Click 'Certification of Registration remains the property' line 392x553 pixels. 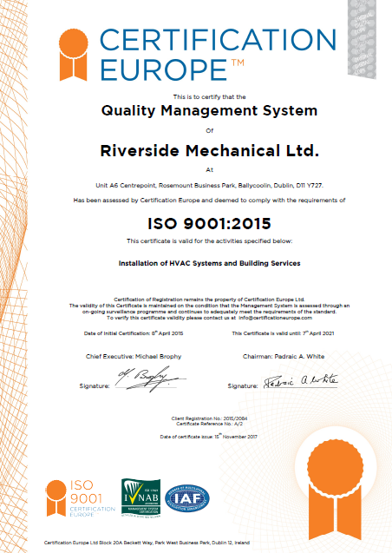pos(210,300)
